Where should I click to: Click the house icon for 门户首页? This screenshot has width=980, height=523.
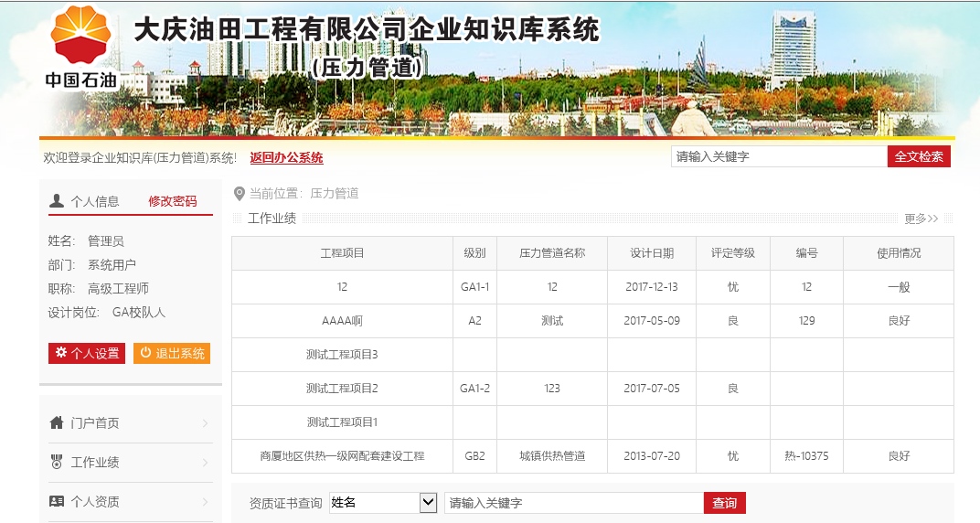pos(57,423)
